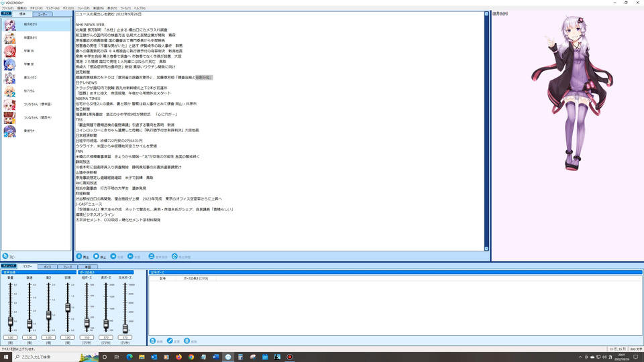This screenshot has width=644, height=362.
Task: Click the 停止 (stop) icon
Action: pyautogui.click(x=96, y=256)
